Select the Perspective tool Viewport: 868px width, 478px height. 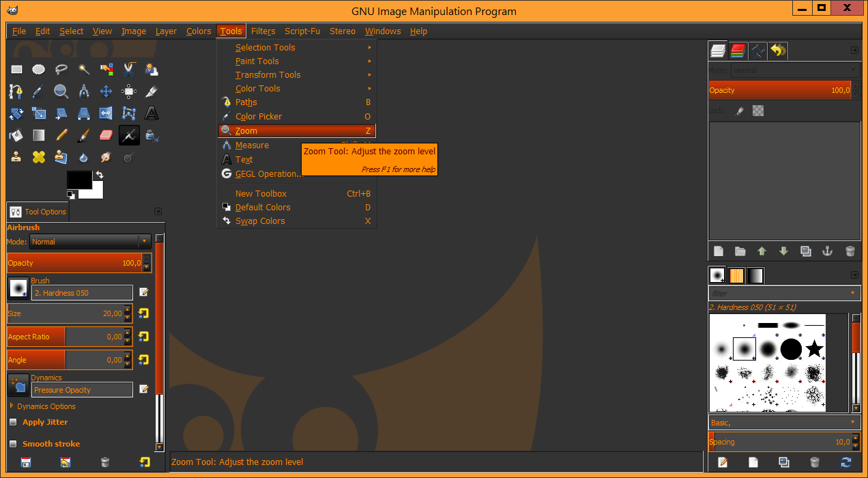click(84, 113)
